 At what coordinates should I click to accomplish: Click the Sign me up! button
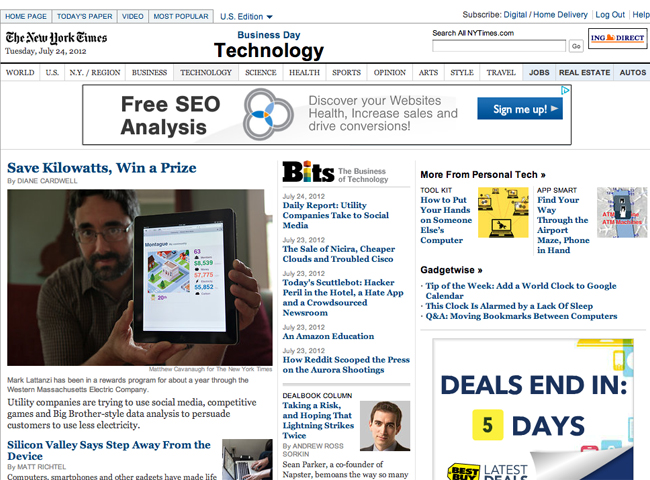click(x=520, y=109)
